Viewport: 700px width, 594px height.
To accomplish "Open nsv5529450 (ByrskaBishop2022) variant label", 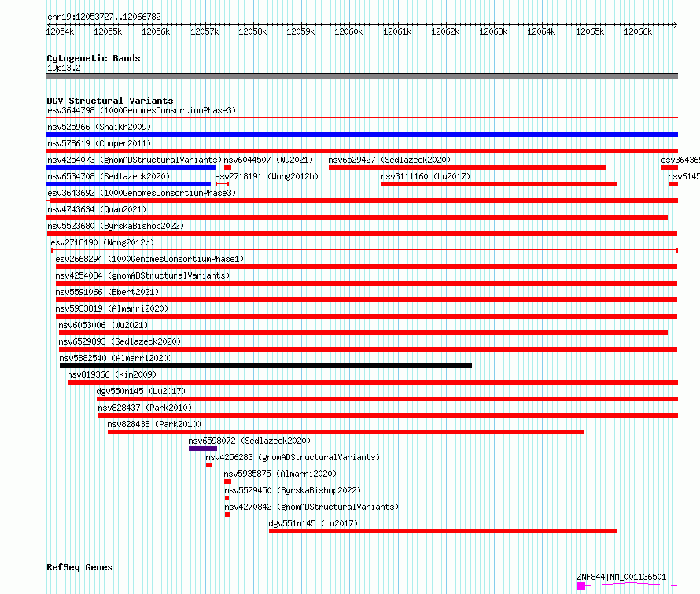I will coord(293,490).
